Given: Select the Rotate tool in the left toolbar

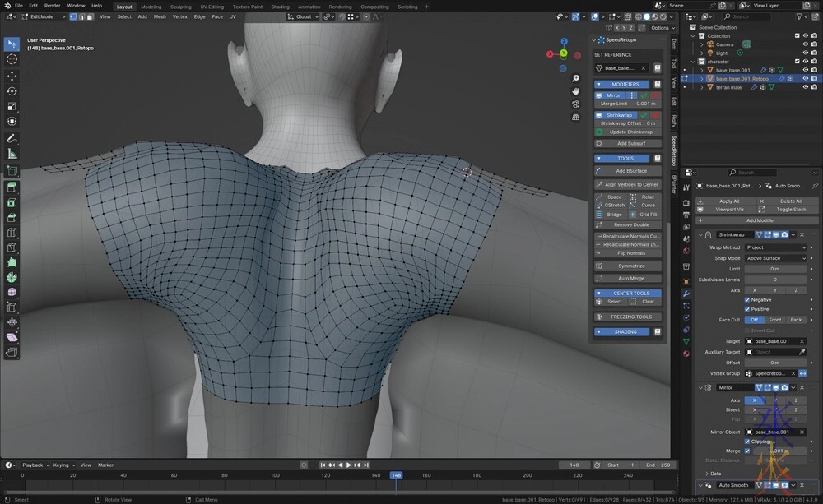Looking at the screenshot, I should [12, 91].
